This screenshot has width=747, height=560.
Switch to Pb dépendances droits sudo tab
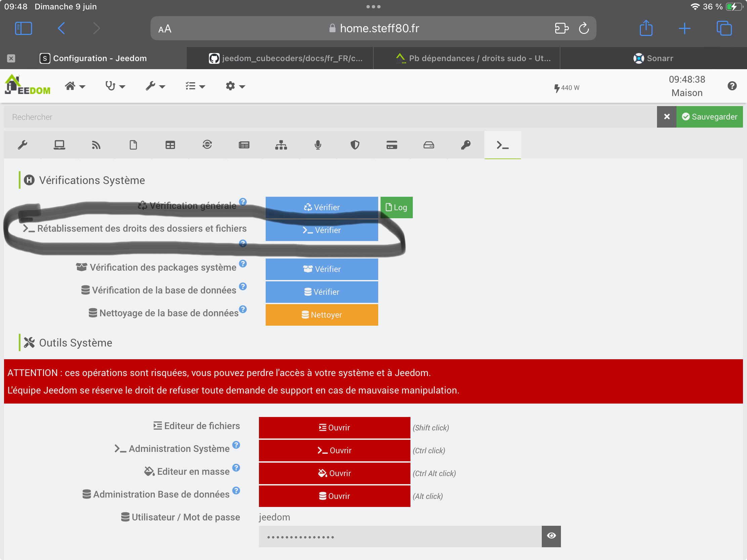[x=467, y=58]
